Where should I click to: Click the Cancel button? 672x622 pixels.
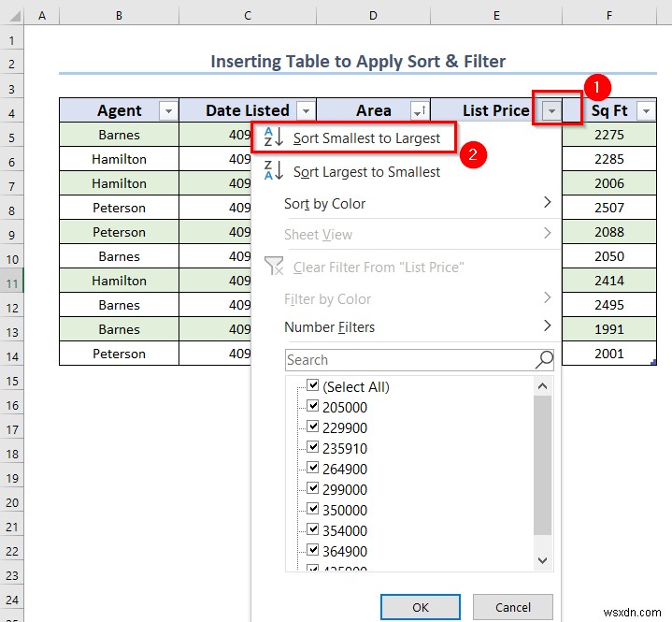point(513,607)
